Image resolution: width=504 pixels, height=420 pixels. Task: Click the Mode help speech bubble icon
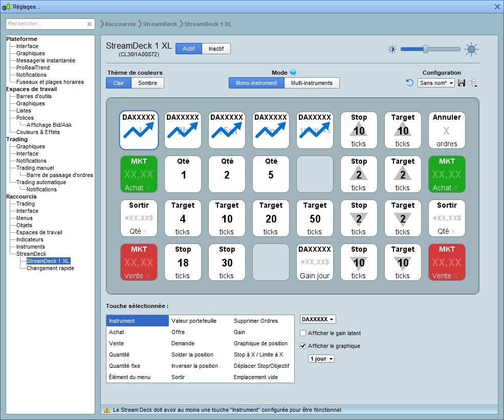coord(293,73)
